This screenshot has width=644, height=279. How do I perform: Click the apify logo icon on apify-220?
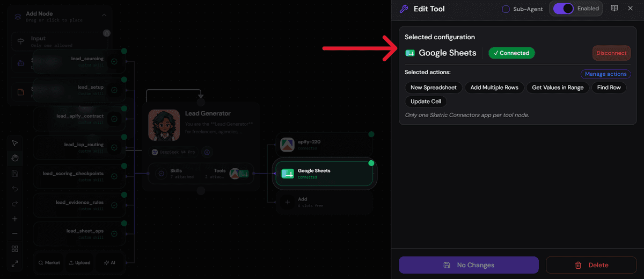288,144
